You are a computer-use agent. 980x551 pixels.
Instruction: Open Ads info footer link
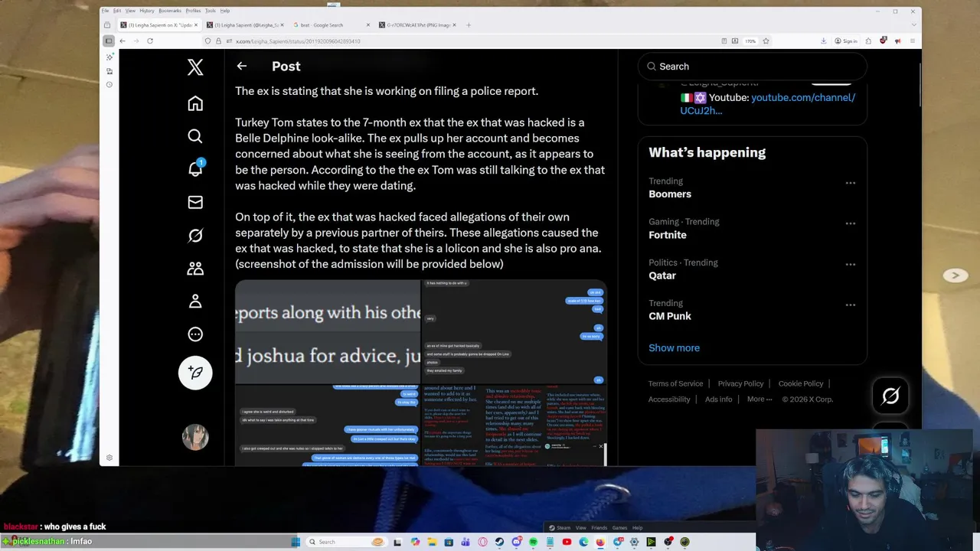pos(719,399)
